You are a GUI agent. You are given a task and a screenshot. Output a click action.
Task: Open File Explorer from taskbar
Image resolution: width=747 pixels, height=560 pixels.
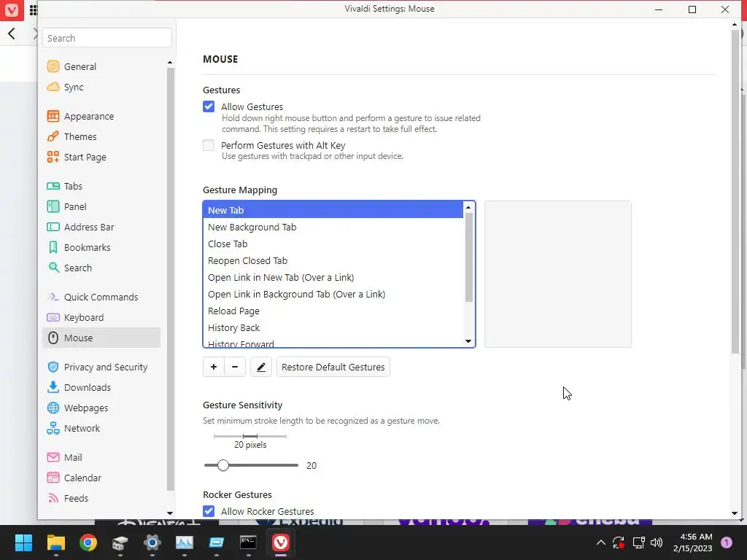55,542
